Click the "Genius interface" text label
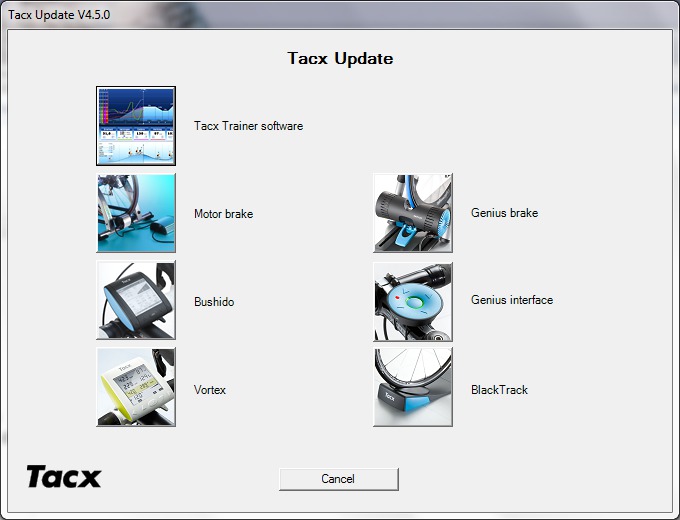Viewport: 680px width, 520px height. click(x=512, y=300)
